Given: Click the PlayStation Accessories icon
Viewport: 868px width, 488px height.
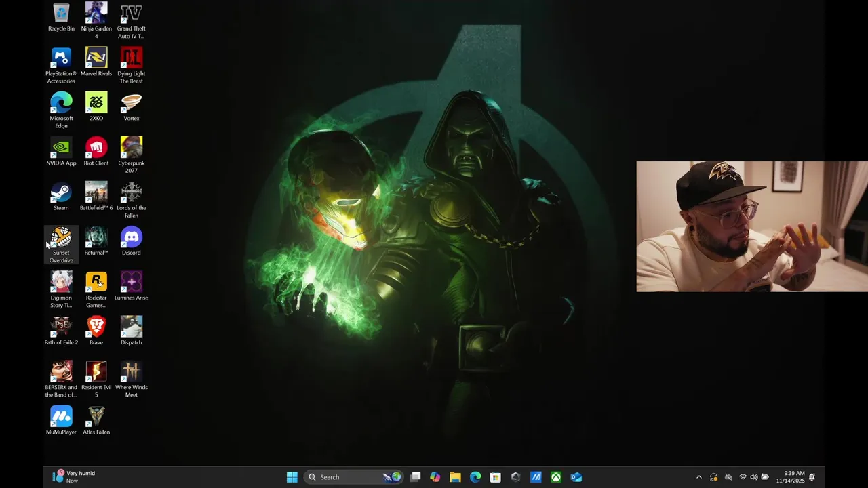Looking at the screenshot, I should click(61, 66).
